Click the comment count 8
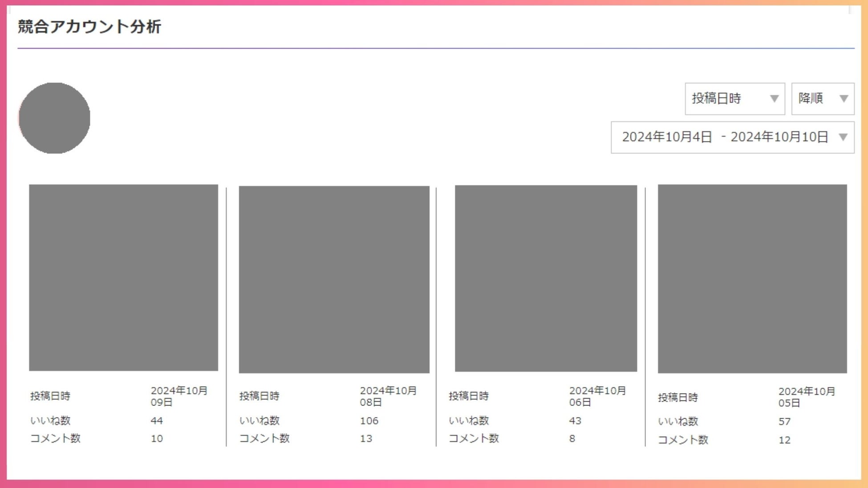The height and width of the screenshot is (488, 868). pos(572,439)
